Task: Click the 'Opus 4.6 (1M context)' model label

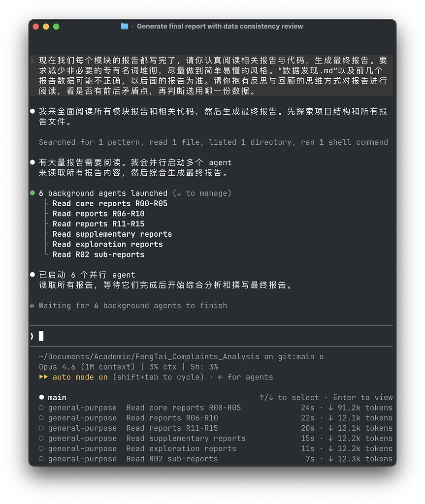Action: 87,367
